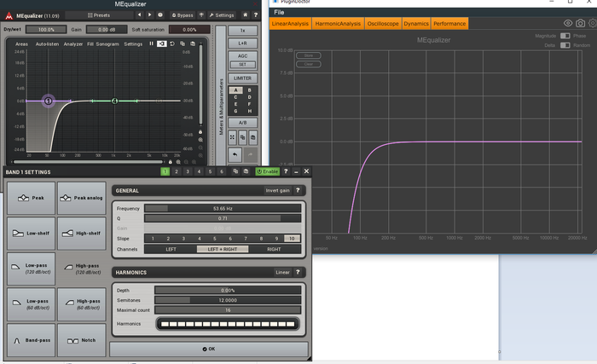Select Low-pass 720 dB/oct filter
597x364 pixels.
tap(32, 269)
